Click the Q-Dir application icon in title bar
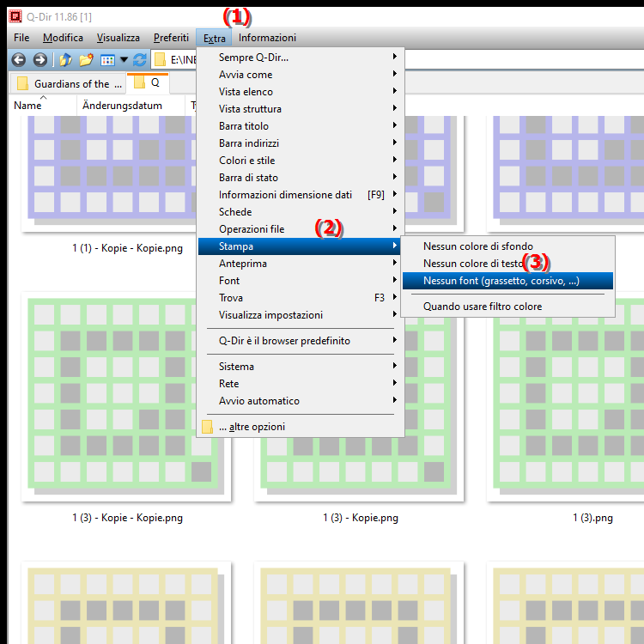 pyautogui.click(x=15, y=16)
